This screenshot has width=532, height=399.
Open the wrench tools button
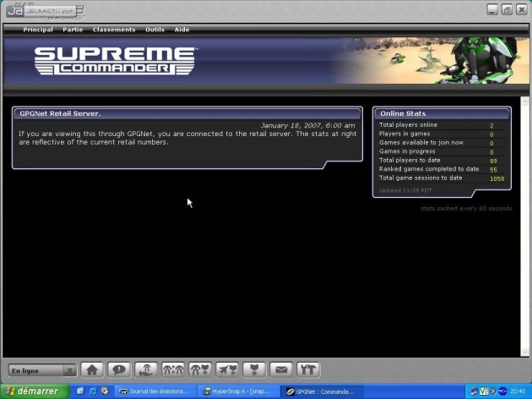coord(308,369)
